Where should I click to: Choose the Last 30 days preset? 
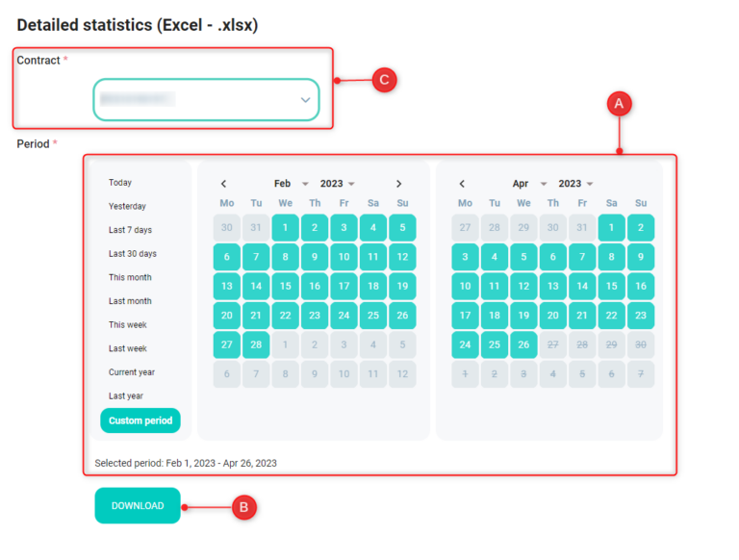coord(133,254)
